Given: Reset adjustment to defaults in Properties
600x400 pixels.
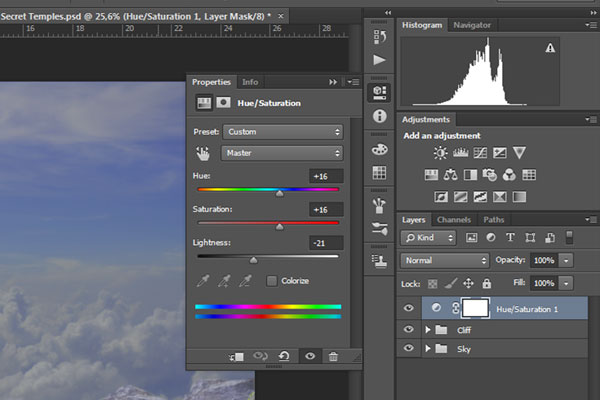Looking at the screenshot, I should click(285, 356).
